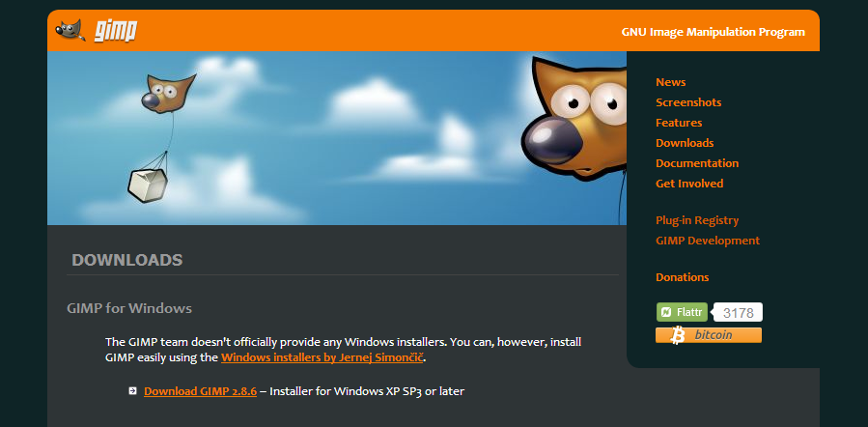Select Downloads in the sidebar menu
Screen dimensions: 868x427
pos(685,143)
